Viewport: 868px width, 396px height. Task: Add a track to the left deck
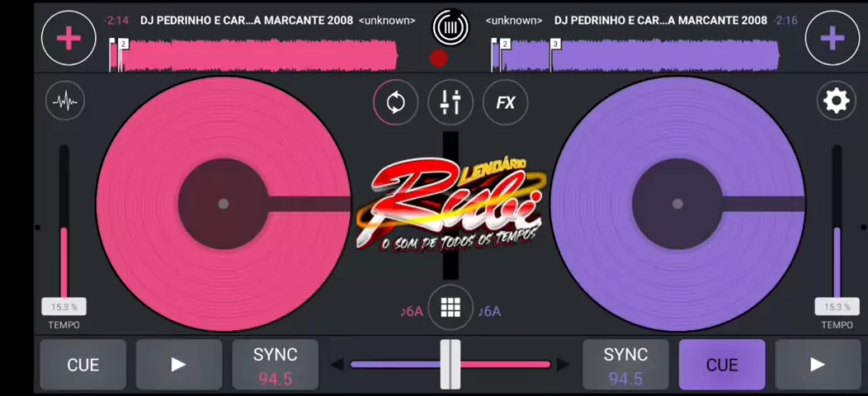pyautogui.click(x=68, y=38)
